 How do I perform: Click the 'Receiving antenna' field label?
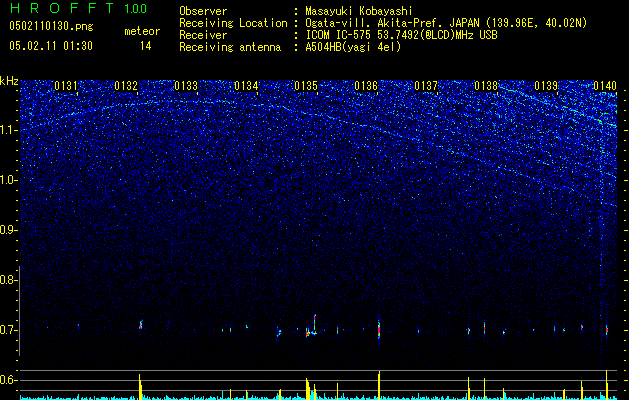click(230, 47)
